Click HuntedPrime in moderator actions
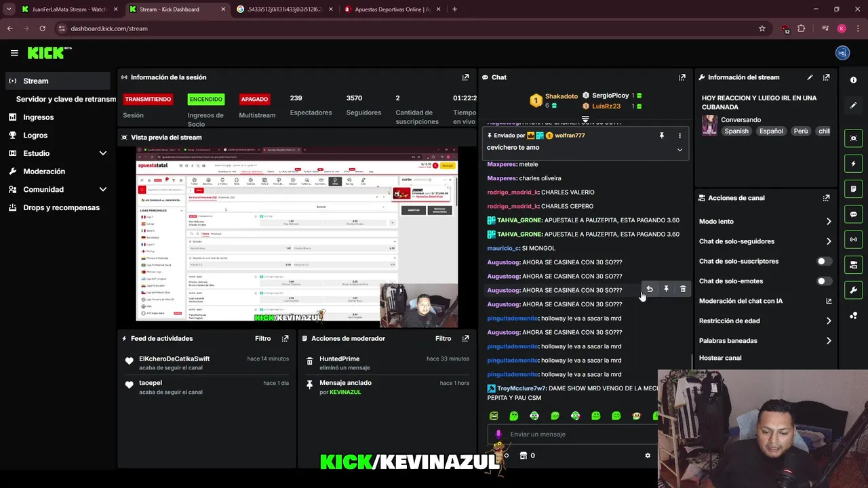 [x=340, y=359]
